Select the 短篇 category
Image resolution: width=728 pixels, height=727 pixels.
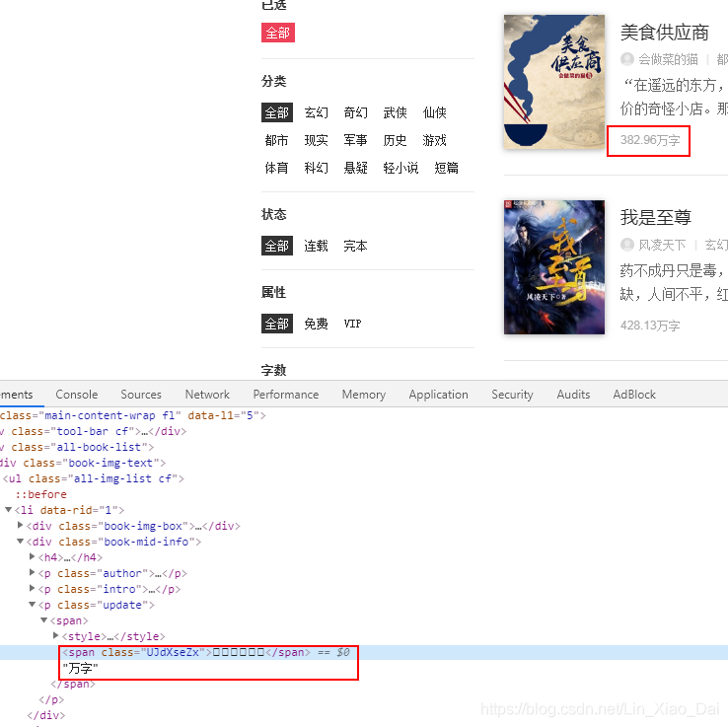(x=446, y=168)
